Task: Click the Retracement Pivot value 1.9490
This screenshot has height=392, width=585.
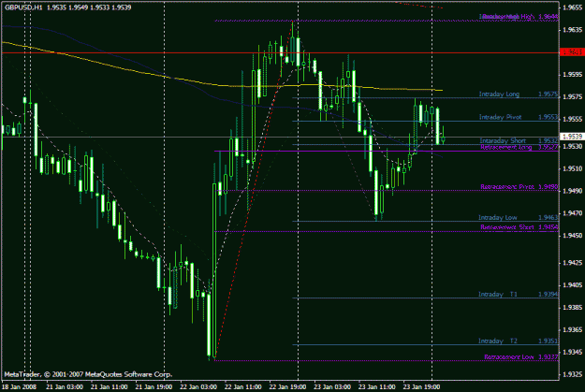Action: coord(548,186)
